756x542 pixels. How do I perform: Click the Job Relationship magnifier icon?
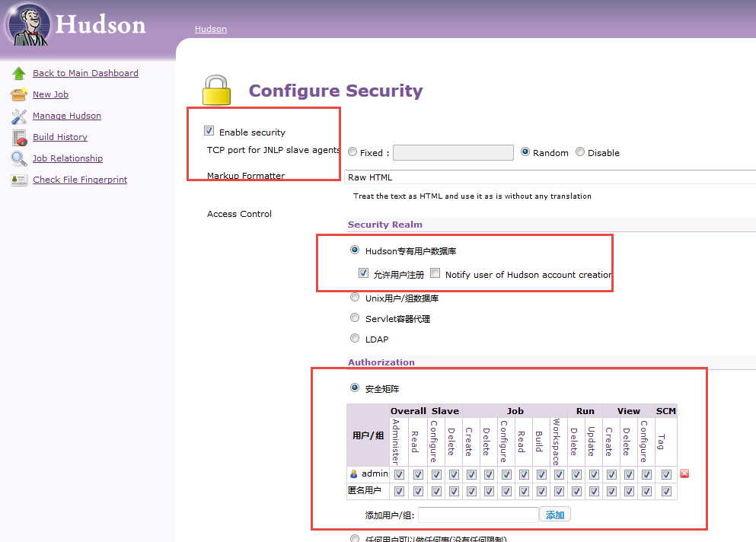[19, 158]
